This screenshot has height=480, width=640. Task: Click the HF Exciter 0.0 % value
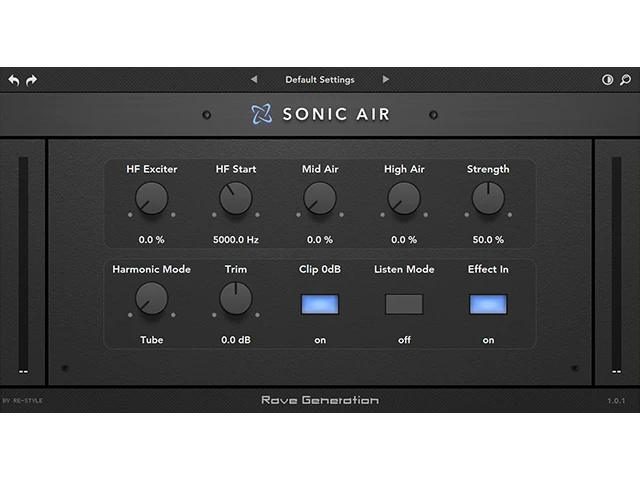coord(151,240)
